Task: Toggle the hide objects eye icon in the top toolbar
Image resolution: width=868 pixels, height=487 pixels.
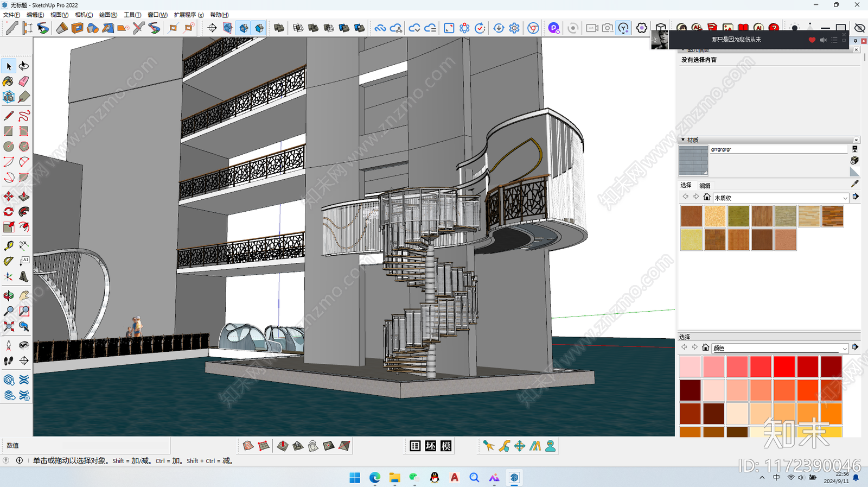Action: (860, 28)
